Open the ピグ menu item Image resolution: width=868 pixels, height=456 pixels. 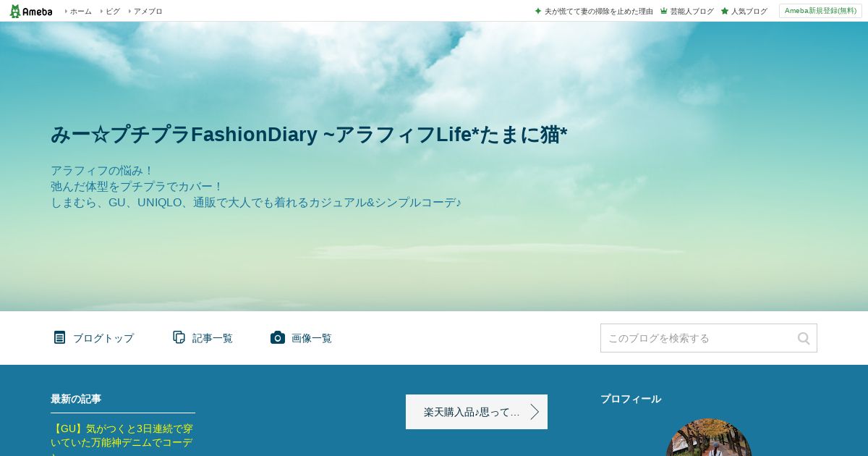point(113,11)
